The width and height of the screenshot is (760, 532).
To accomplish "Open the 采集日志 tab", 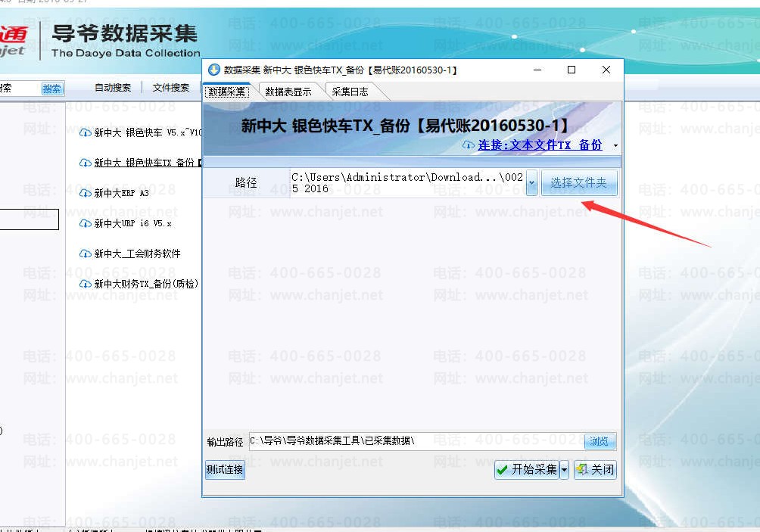I will point(350,92).
